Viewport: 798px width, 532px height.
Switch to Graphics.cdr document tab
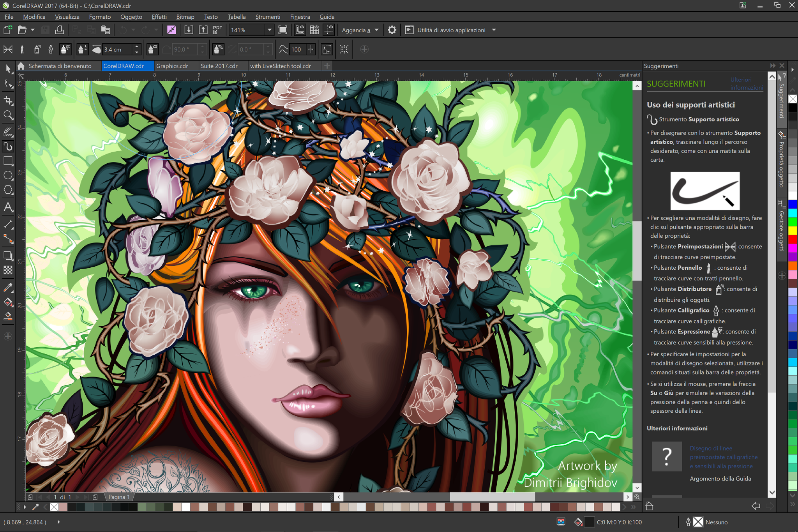(x=172, y=66)
